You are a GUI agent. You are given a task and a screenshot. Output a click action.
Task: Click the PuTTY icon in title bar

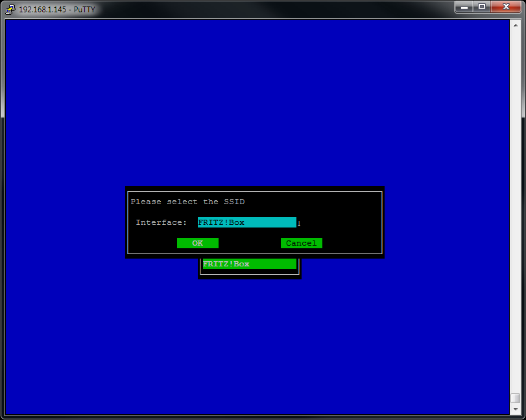tap(10, 9)
